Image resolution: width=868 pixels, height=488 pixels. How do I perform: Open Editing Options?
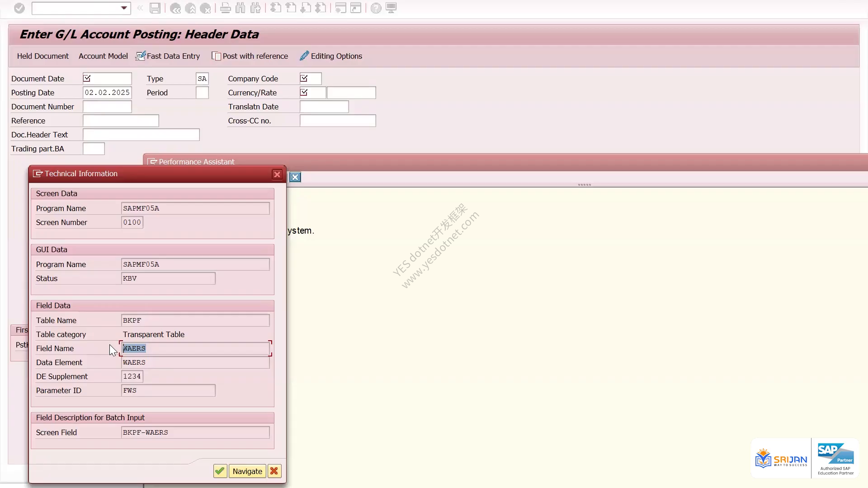click(x=331, y=56)
